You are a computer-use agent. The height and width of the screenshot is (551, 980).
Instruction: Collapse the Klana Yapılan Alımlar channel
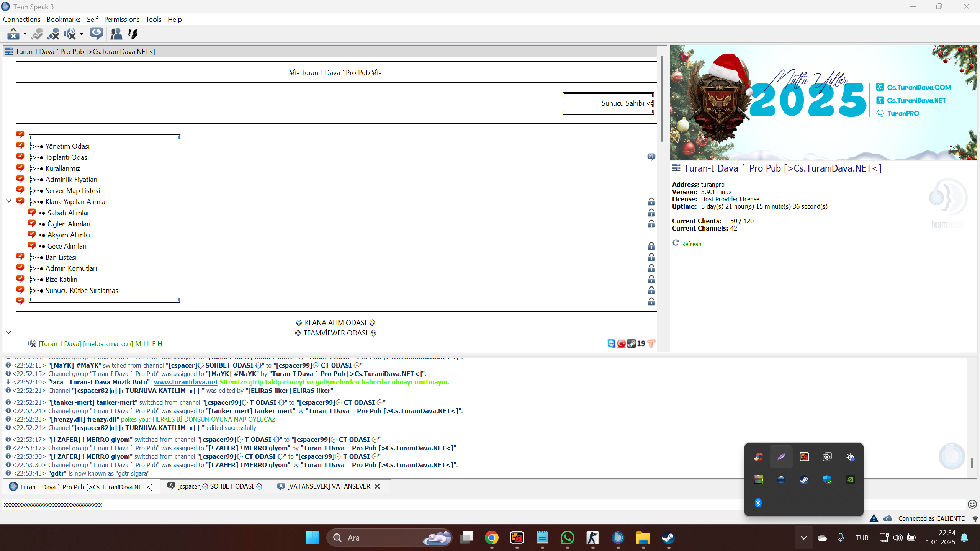click(8, 201)
